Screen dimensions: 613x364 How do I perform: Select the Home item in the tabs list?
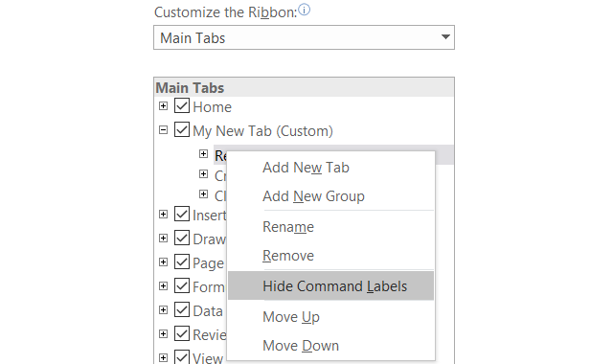pyautogui.click(x=213, y=107)
